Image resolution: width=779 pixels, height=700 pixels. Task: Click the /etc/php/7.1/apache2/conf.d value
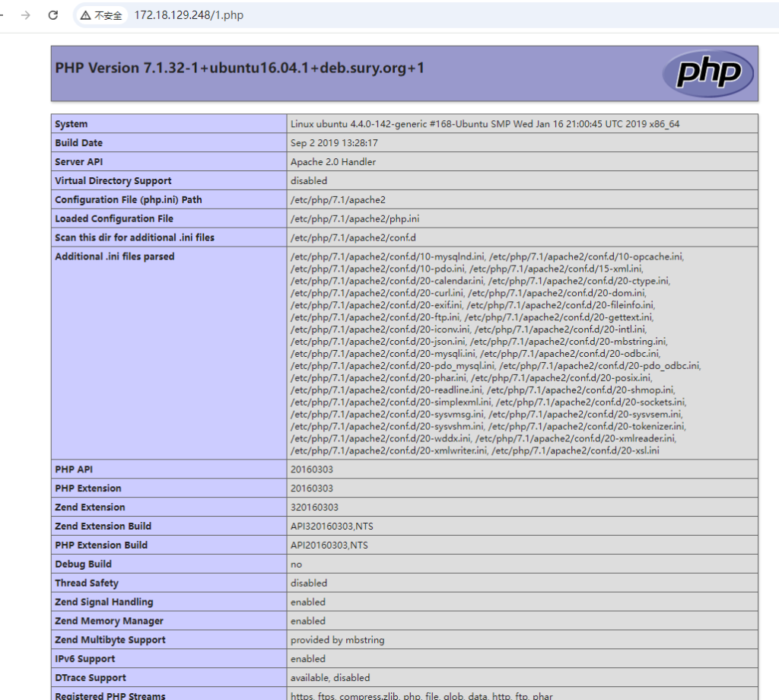353,237
